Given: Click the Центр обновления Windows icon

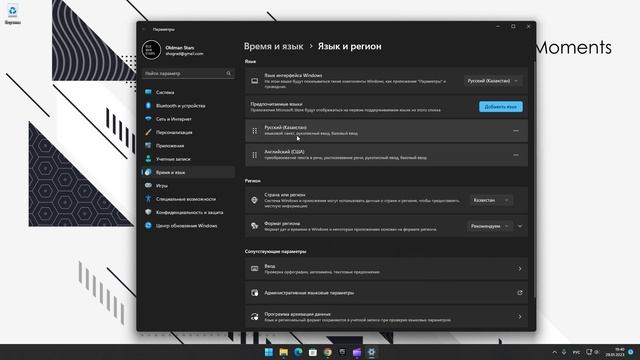Looking at the screenshot, I should click(x=148, y=226).
